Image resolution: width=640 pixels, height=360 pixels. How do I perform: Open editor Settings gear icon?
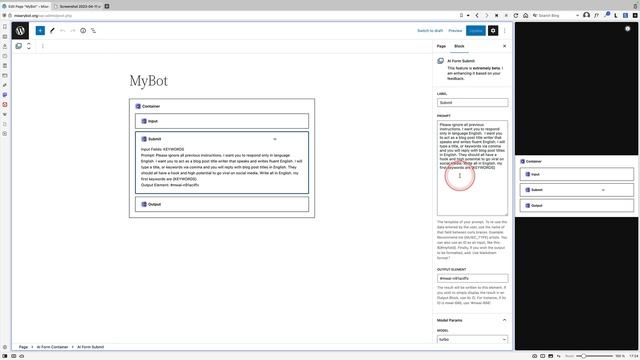pos(493,31)
